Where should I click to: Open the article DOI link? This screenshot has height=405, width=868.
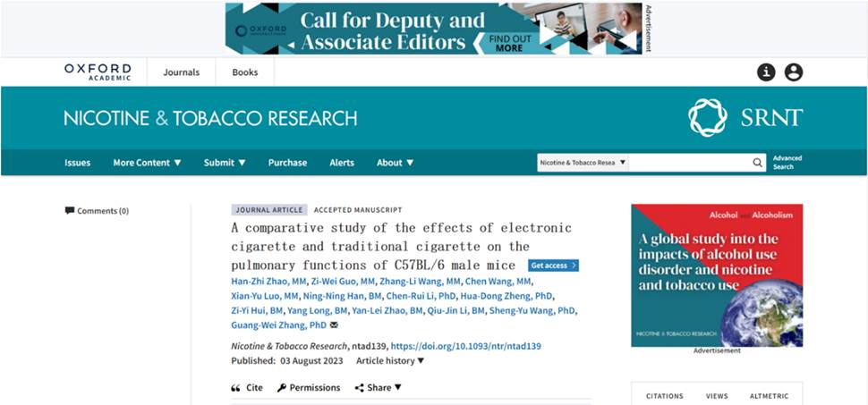465,346
